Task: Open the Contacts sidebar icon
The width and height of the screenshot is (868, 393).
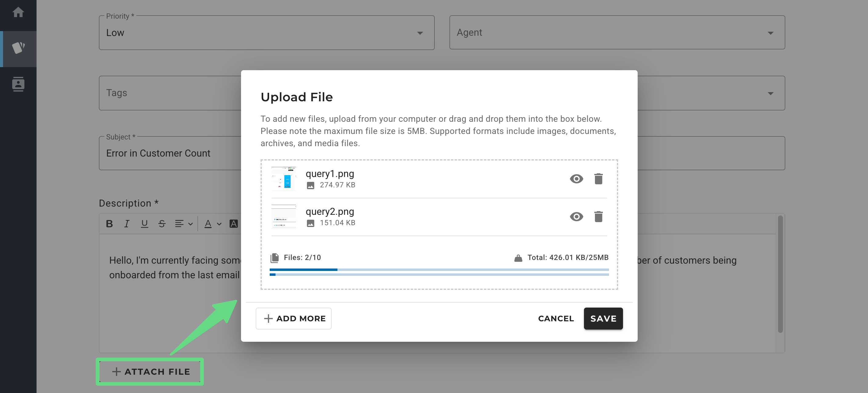Action: (18, 84)
